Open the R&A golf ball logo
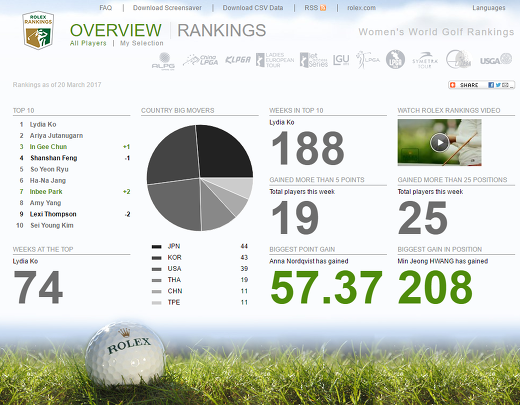The image size is (520, 405). pyautogui.click(x=458, y=59)
